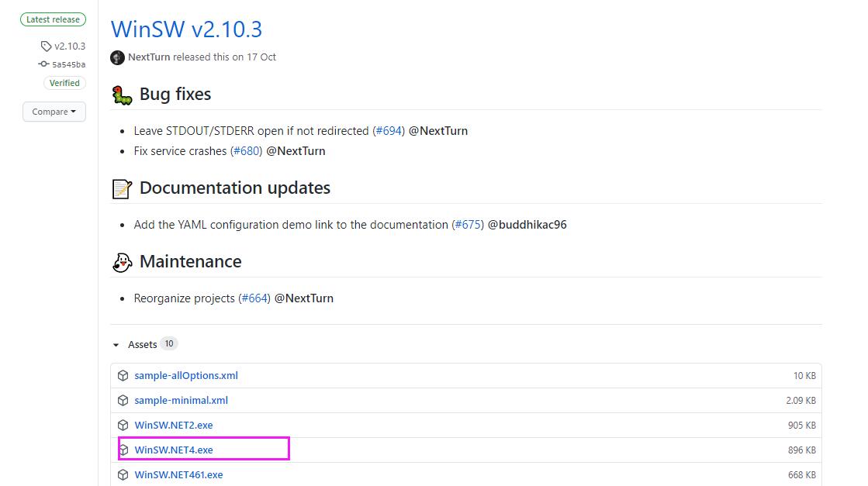Click package icon next to sample-allOptions.xml
Image resolution: width=868 pixels, height=486 pixels.
point(123,375)
